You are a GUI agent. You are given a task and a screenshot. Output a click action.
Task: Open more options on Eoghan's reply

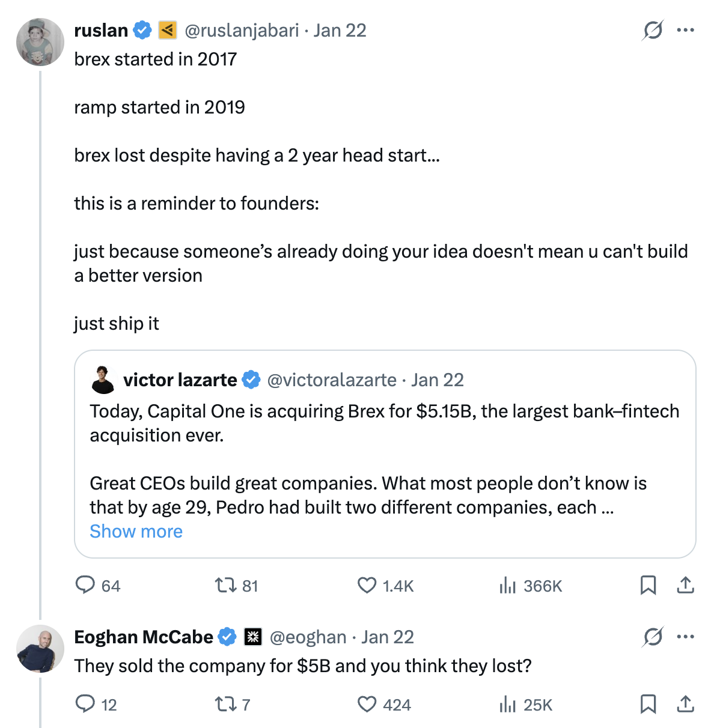(685, 637)
